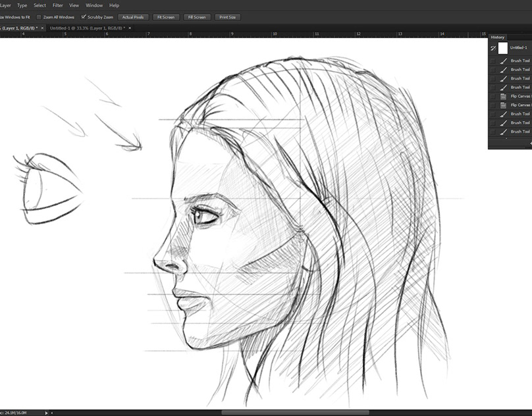Image resolution: width=532 pixels, height=416 pixels.
Task: Set history brush source on first Flip Canvas state
Action: pos(492,96)
